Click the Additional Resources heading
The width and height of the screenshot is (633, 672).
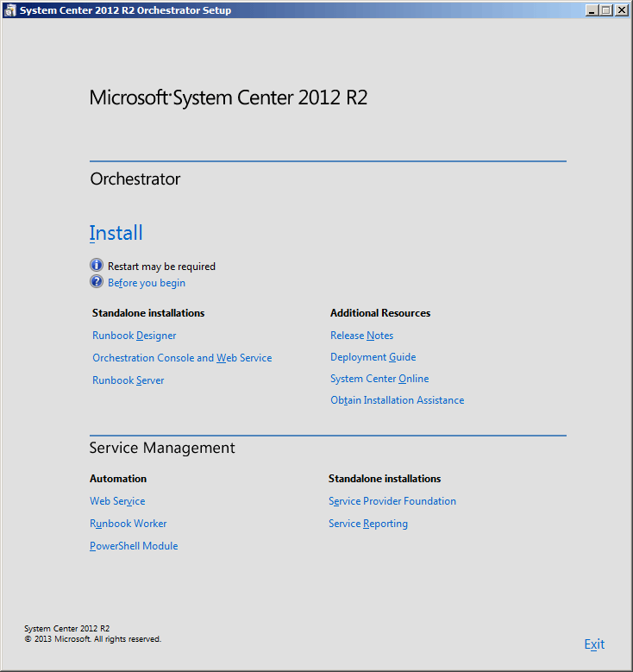tap(380, 313)
